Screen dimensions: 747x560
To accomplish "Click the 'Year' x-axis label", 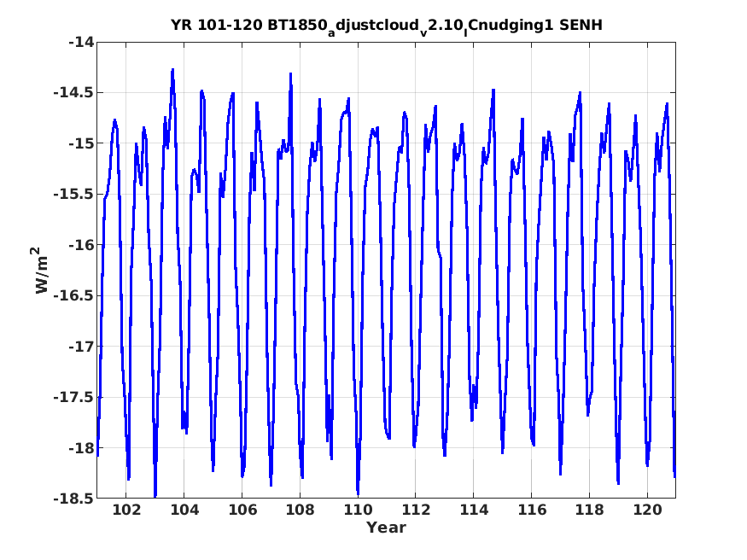I will [386, 528].
